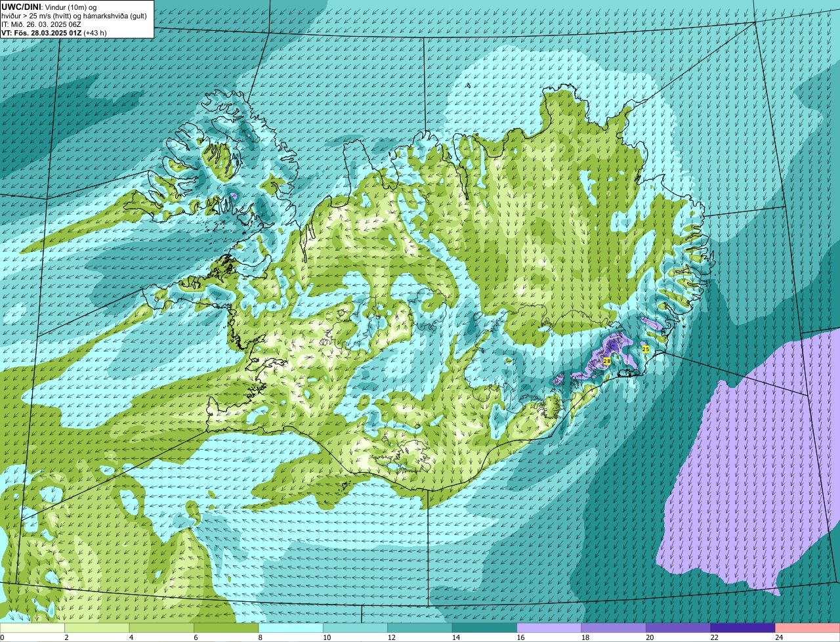Click the legend tick label "4"
The width and height of the screenshot is (840, 642).
tap(131, 637)
